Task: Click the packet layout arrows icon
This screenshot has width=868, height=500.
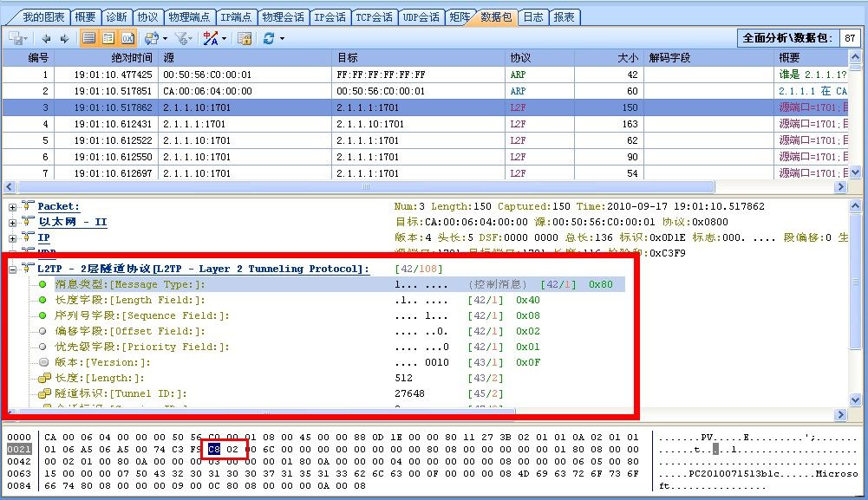Action: click(151, 39)
